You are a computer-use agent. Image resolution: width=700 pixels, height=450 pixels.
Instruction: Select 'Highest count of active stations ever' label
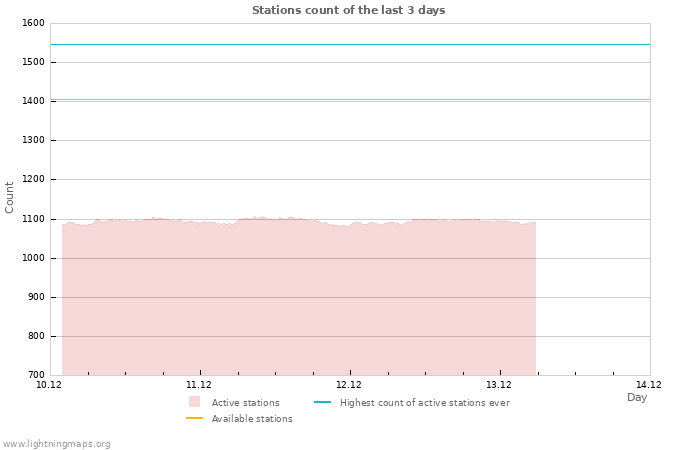[424, 403]
